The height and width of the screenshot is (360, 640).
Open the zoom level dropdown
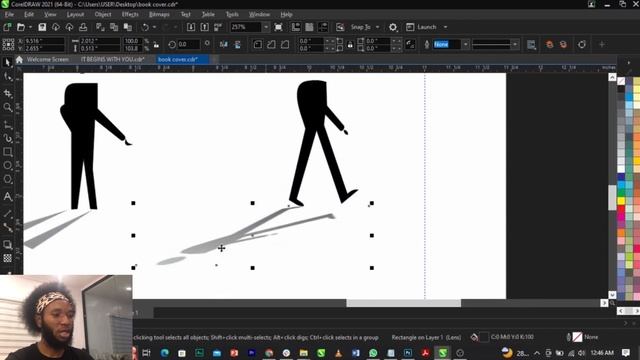click(x=266, y=27)
